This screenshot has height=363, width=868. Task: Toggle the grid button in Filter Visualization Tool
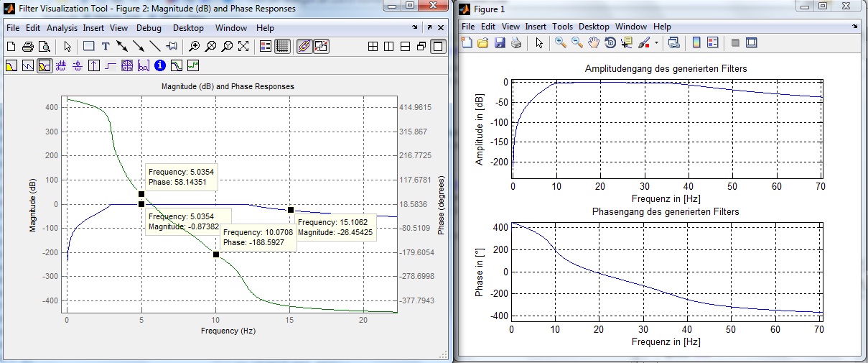click(282, 47)
